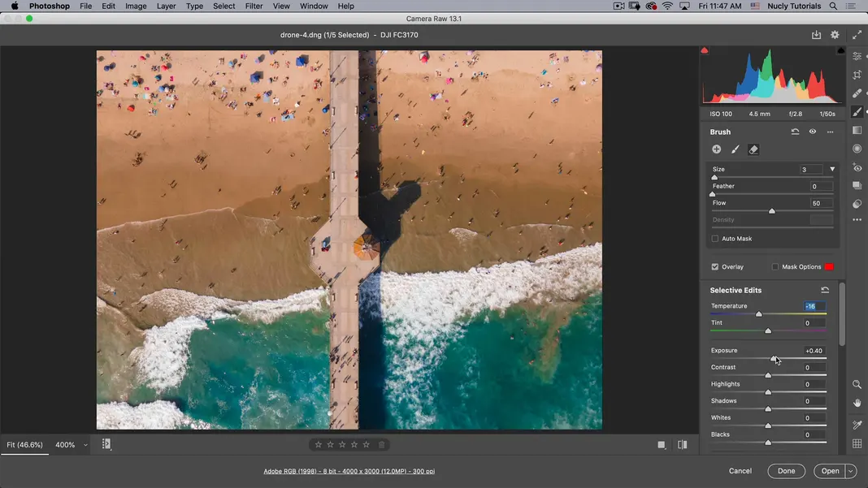Open the Apple menu
Screen dimensions: 868x488
[15, 6]
